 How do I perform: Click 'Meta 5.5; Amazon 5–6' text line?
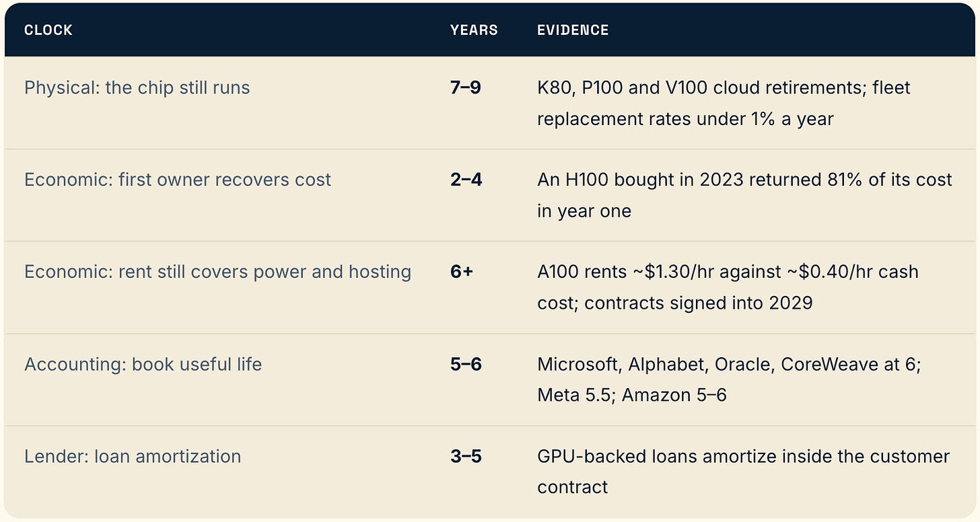pos(632,396)
